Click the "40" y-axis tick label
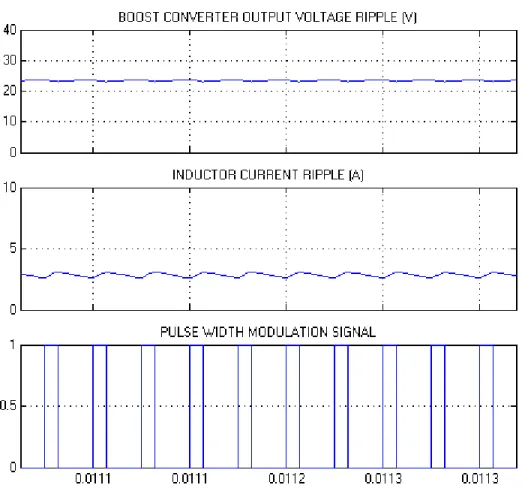 (x=10, y=30)
